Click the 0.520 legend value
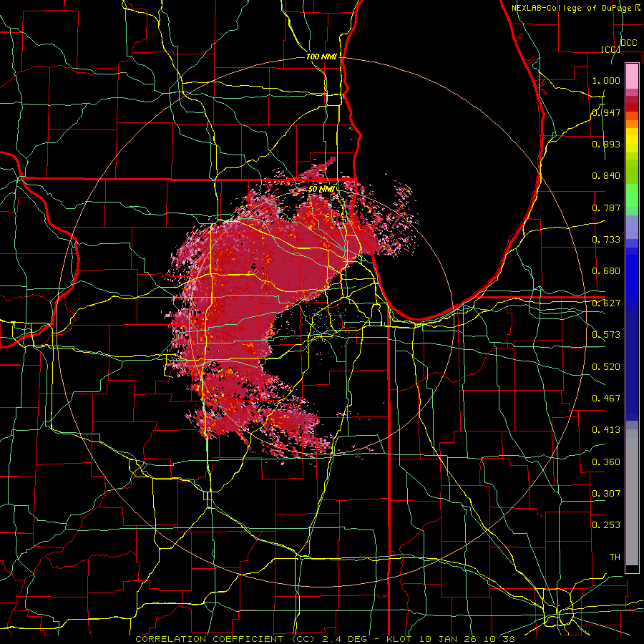The image size is (644, 644). point(606,367)
